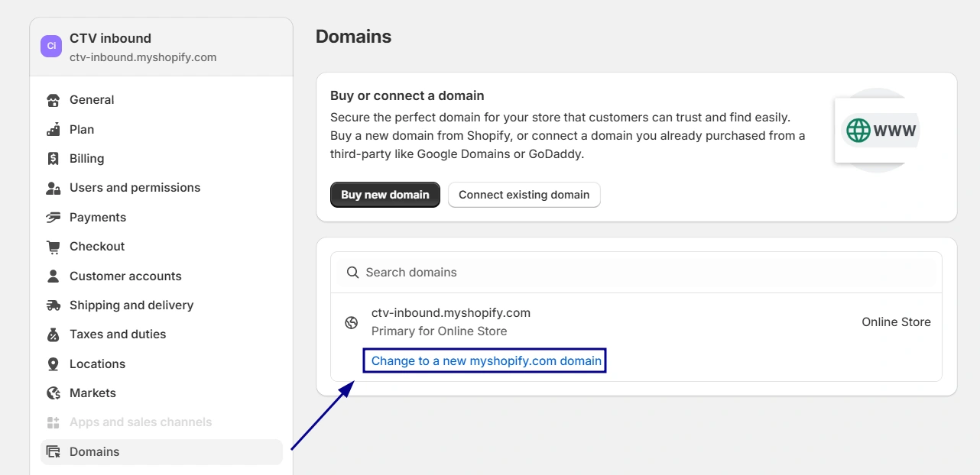980x475 pixels.
Task: Click the ctv-inbound.myshopify.com domain row title
Action: [451, 313]
